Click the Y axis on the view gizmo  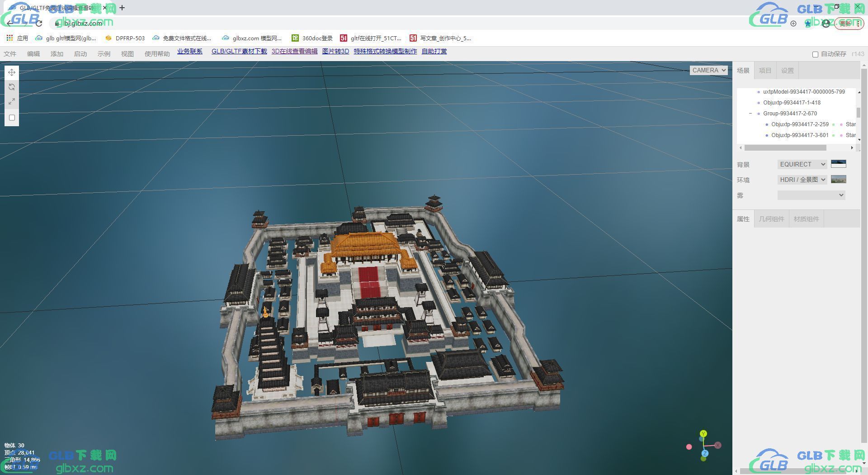[x=703, y=434]
